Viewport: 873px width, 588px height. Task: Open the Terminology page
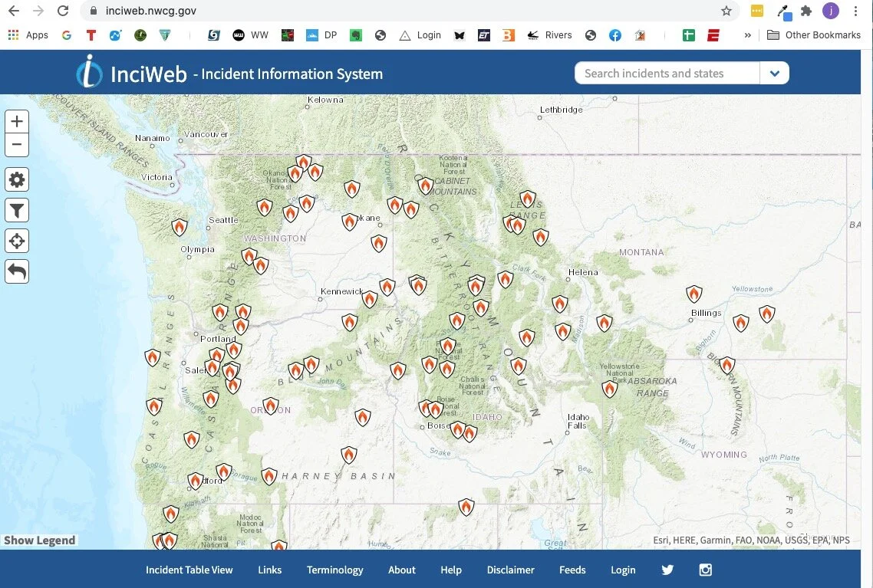click(x=335, y=570)
